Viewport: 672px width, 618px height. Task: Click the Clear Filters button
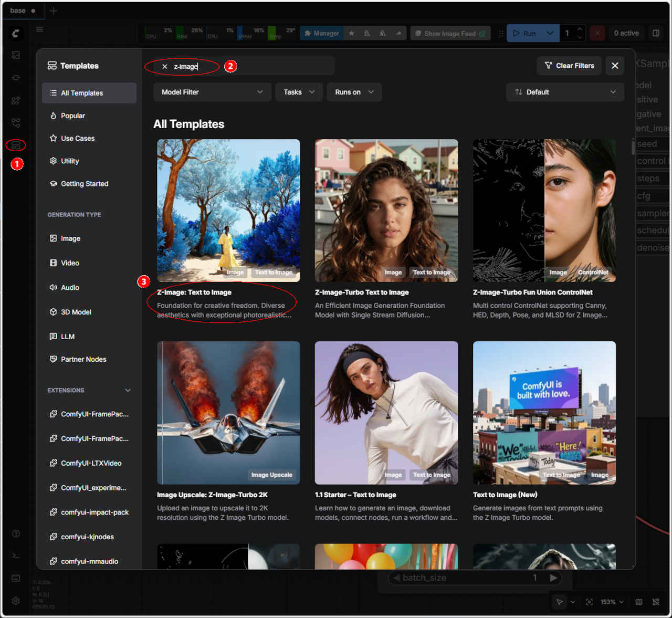[x=569, y=66]
